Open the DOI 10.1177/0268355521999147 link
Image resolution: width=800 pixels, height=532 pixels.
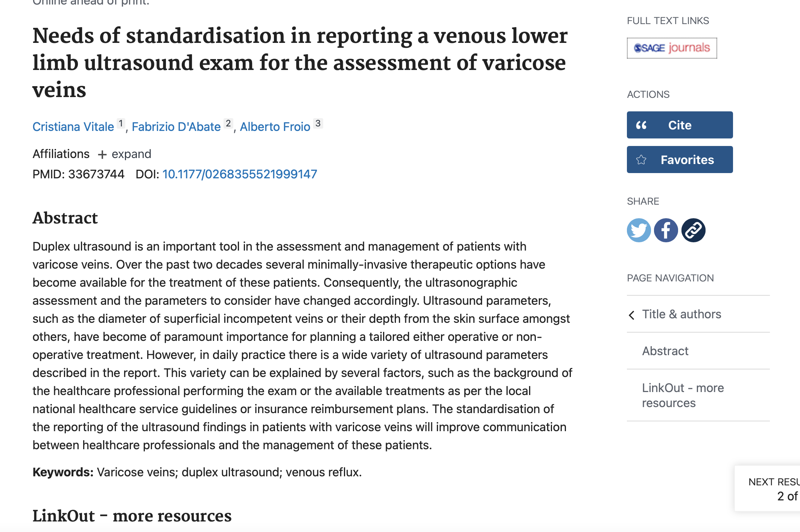click(240, 174)
